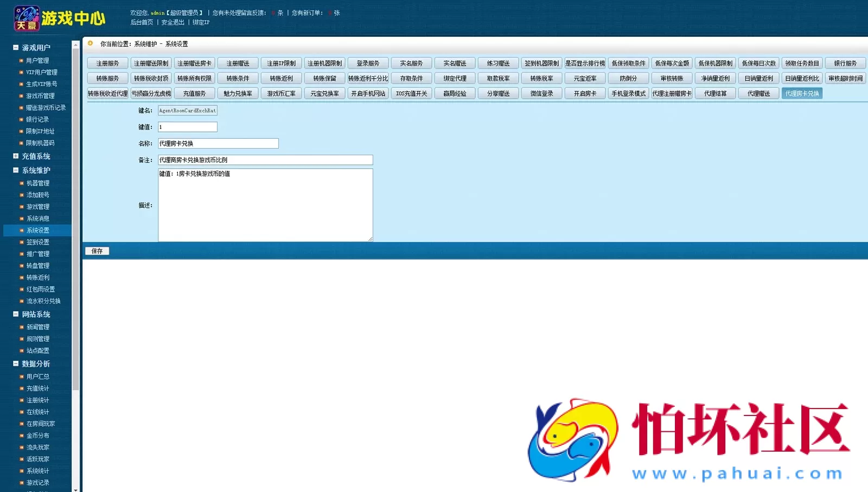Collapse the 网站系统 section

tap(16, 314)
